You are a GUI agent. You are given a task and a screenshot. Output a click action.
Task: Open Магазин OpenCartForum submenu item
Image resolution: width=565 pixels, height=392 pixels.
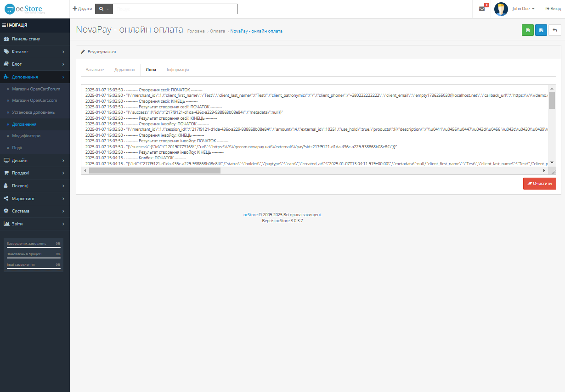coord(35,89)
